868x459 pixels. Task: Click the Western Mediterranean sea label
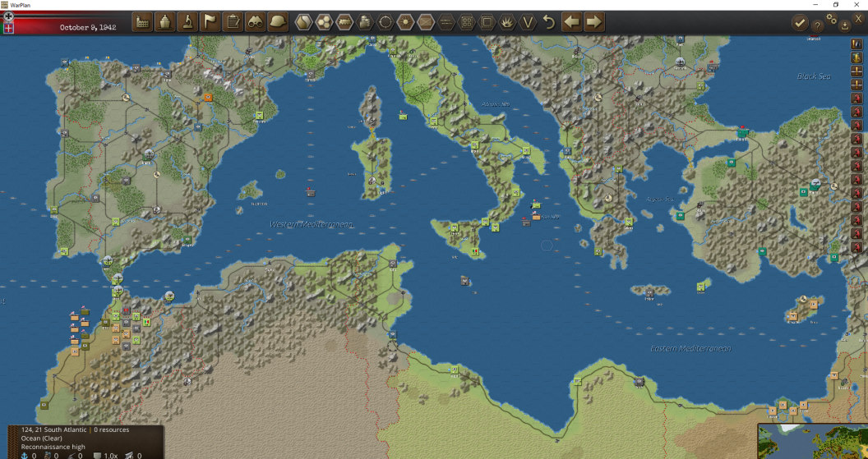pos(312,224)
